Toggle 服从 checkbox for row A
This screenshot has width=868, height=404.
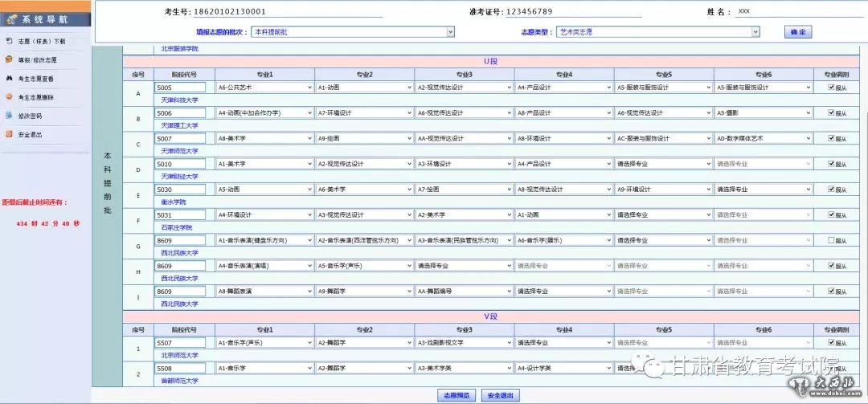coord(831,88)
